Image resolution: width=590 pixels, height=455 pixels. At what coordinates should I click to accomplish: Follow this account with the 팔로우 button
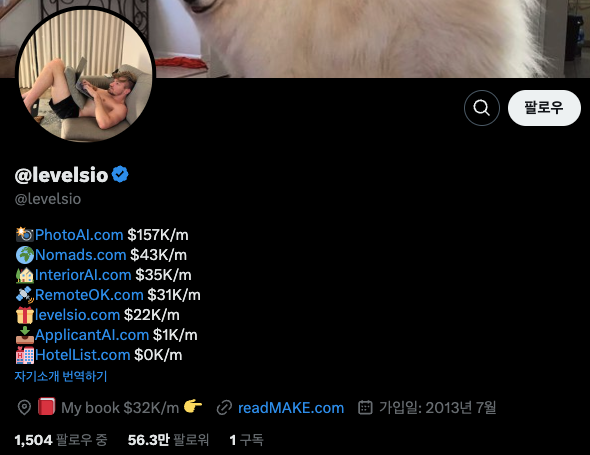pos(544,108)
